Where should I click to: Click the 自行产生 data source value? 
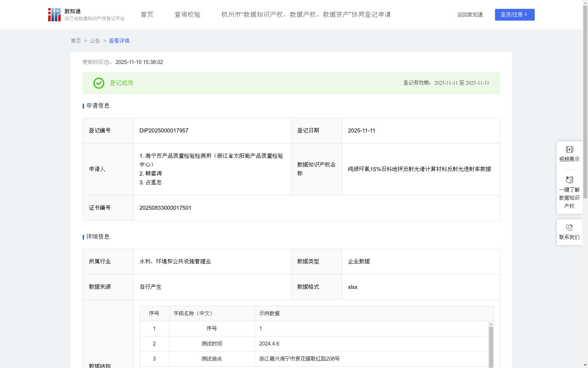(x=151, y=287)
